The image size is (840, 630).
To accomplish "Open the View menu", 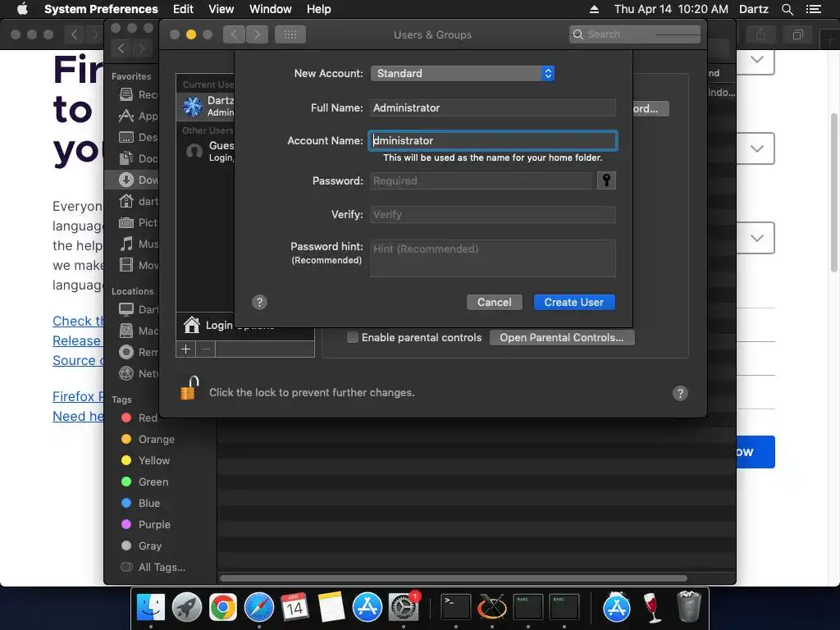I will (x=221, y=9).
